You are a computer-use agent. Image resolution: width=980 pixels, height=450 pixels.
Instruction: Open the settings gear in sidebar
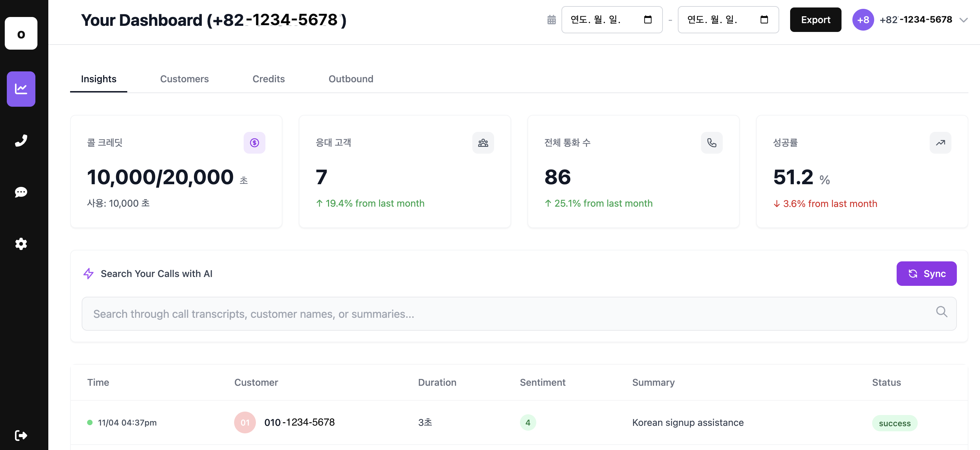[21, 244]
